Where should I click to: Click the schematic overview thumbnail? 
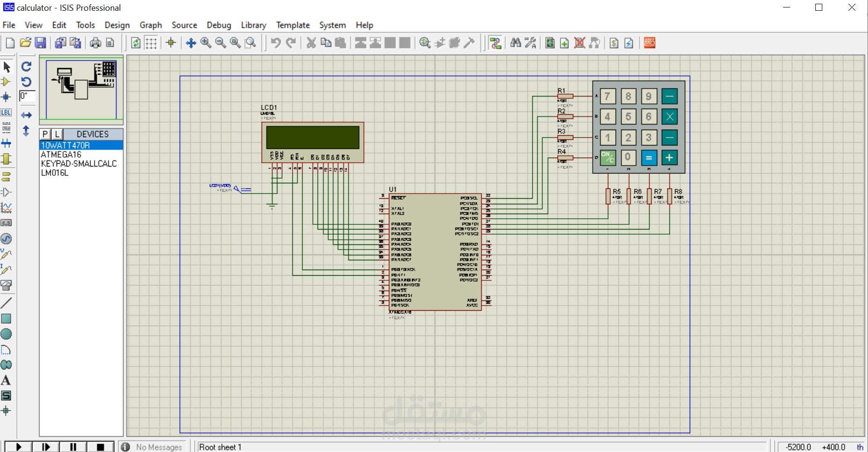click(81, 88)
